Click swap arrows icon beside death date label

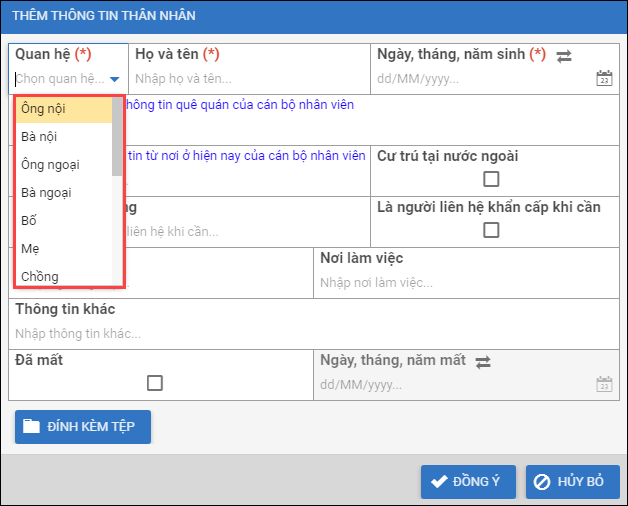483,361
